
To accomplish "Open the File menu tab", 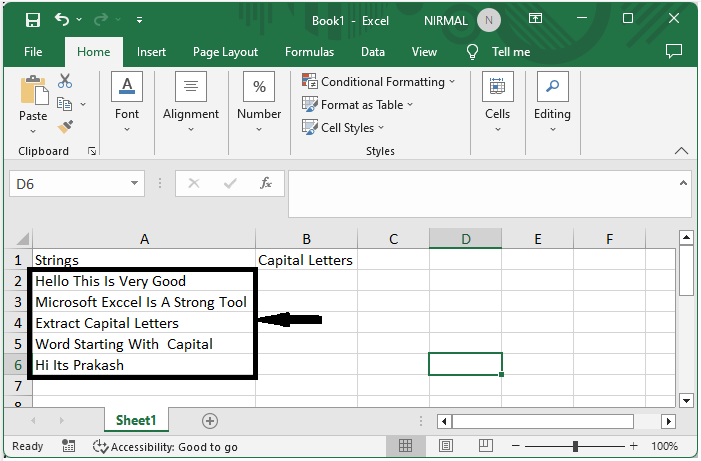I will 33,52.
